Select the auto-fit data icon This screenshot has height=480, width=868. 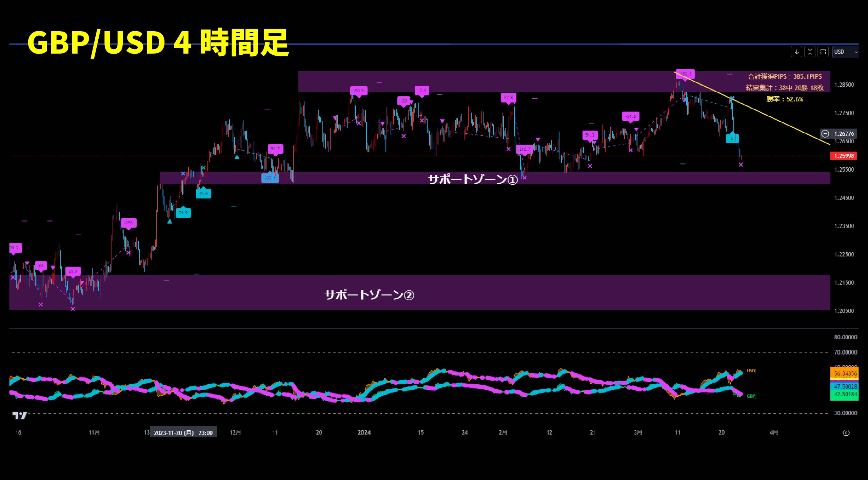coord(810,52)
